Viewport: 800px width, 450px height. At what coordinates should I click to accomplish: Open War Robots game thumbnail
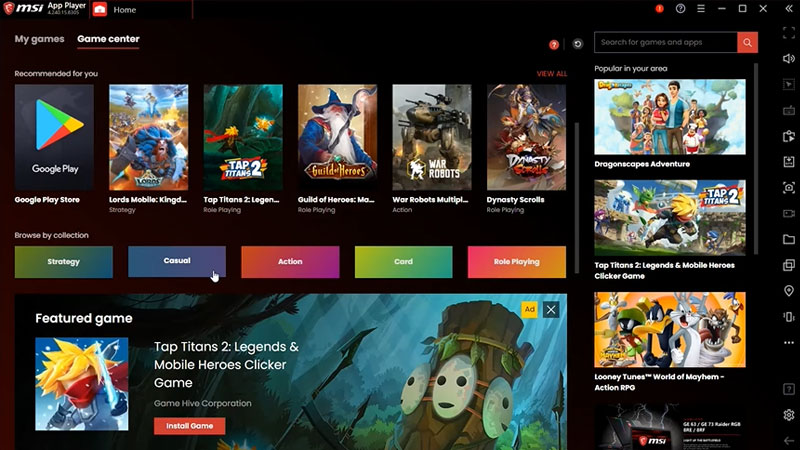pyautogui.click(x=432, y=137)
